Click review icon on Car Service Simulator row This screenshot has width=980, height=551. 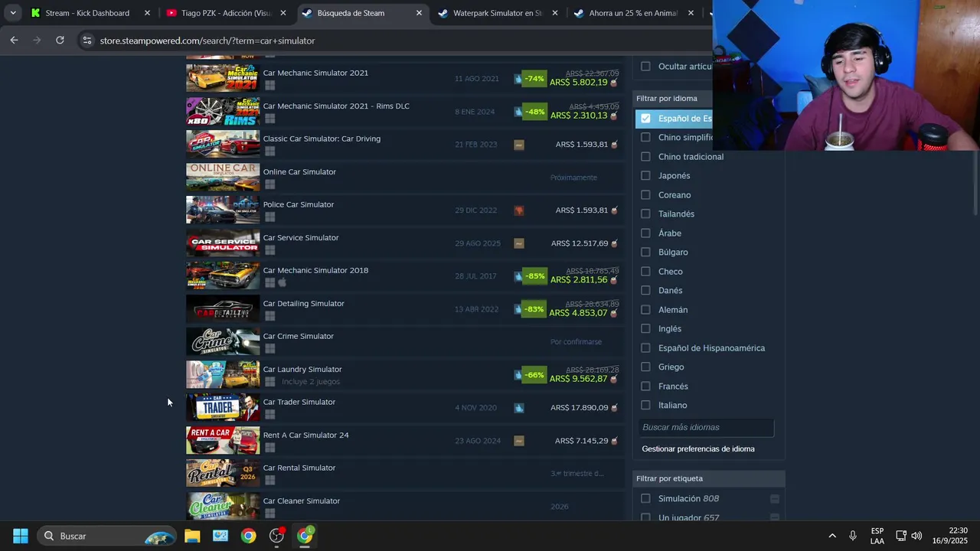tap(519, 243)
